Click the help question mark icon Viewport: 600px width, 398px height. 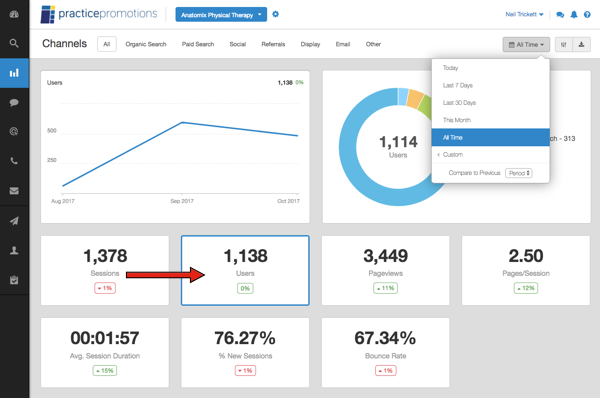coord(587,15)
